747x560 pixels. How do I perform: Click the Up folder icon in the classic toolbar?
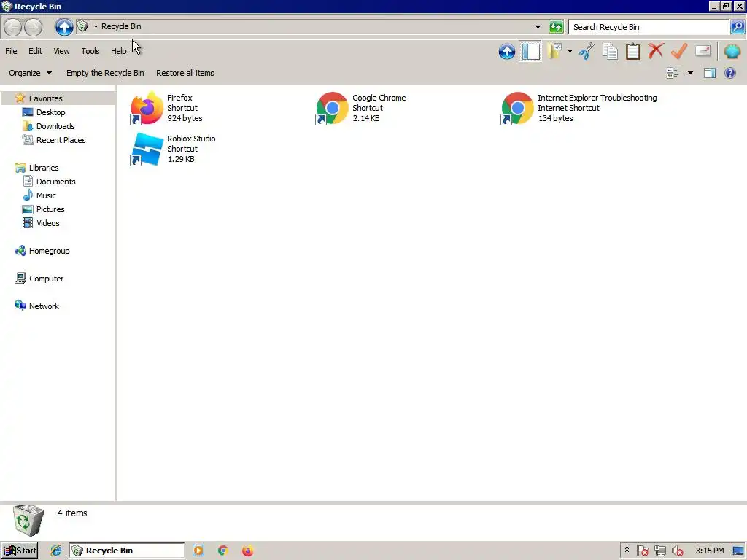click(507, 51)
